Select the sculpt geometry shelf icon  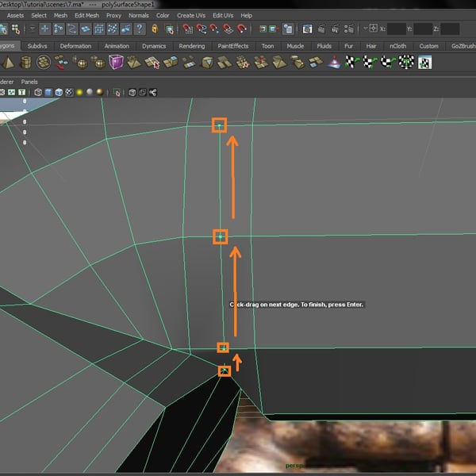click(x=336, y=63)
